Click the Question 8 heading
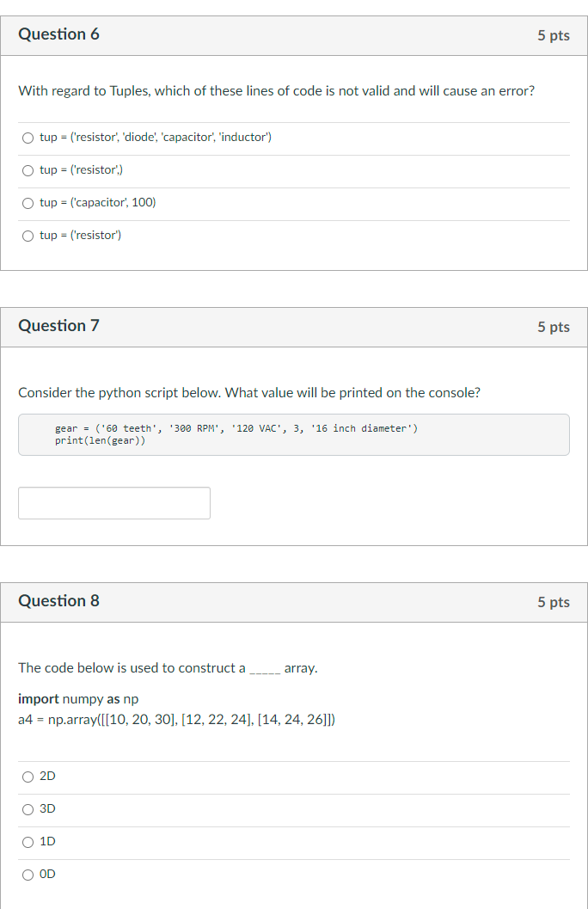The image size is (588, 909). coord(58,600)
